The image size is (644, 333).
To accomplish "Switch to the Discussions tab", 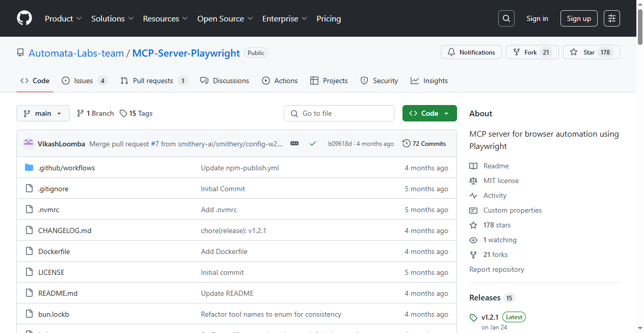I will click(225, 81).
